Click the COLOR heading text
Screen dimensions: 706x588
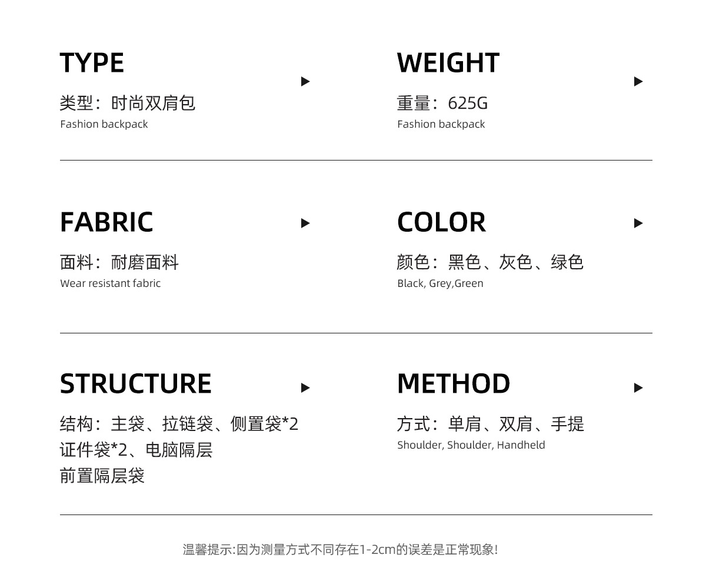(x=441, y=222)
